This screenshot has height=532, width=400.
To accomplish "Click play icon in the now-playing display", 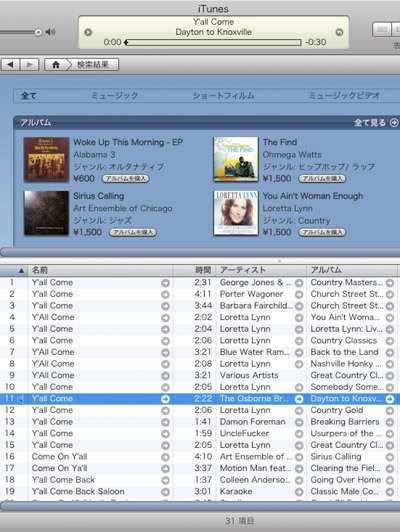I will [88, 32].
